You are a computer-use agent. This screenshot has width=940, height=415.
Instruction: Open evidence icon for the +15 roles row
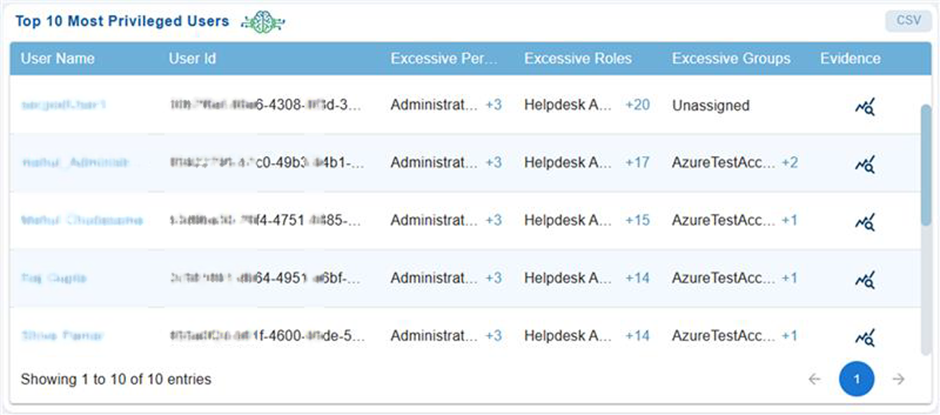click(865, 220)
